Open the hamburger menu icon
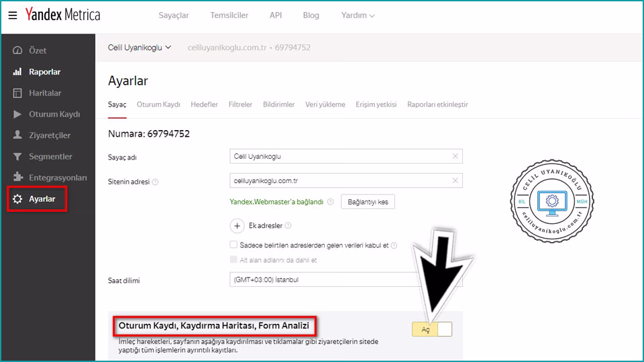This screenshot has height=362, width=644. tap(13, 15)
